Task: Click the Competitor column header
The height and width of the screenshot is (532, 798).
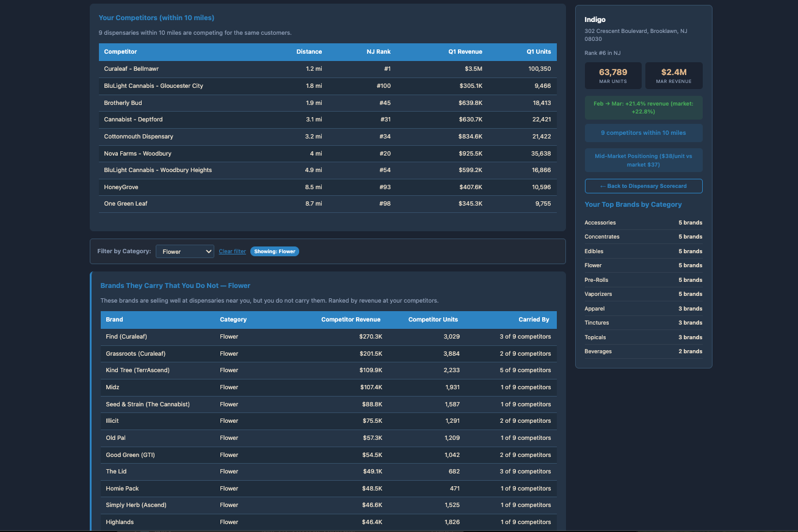Action: click(x=120, y=52)
